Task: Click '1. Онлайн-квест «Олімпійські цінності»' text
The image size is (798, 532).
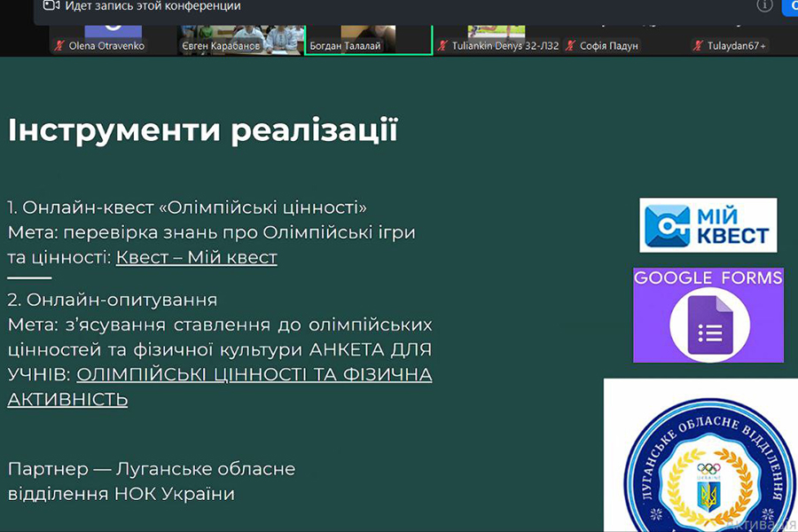Action: [x=187, y=207]
